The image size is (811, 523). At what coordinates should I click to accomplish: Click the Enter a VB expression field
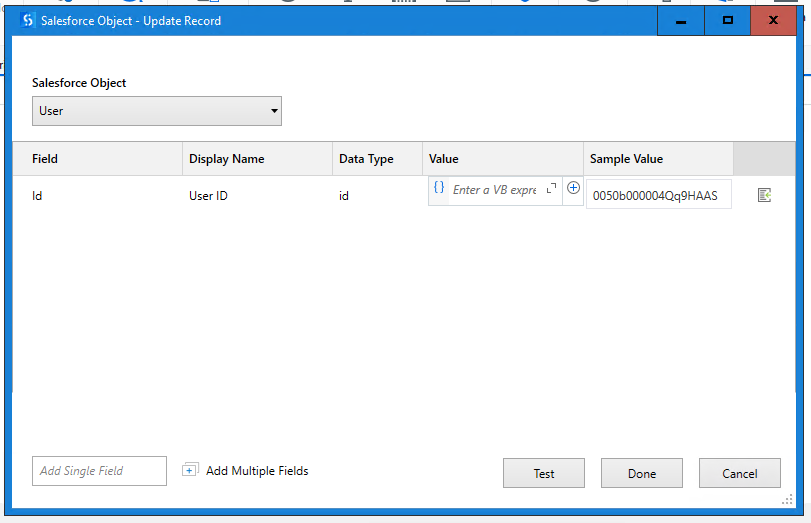pos(494,190)
